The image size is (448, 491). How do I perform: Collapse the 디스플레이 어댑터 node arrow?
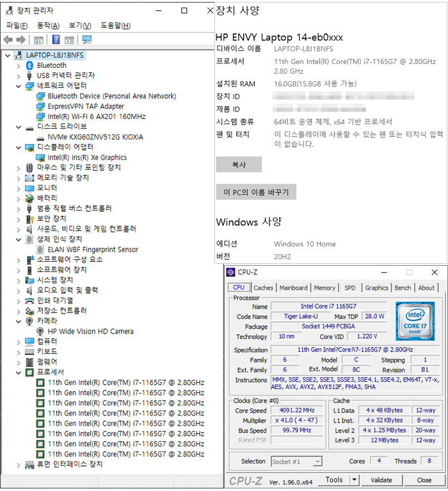click(x=19, y=147)
